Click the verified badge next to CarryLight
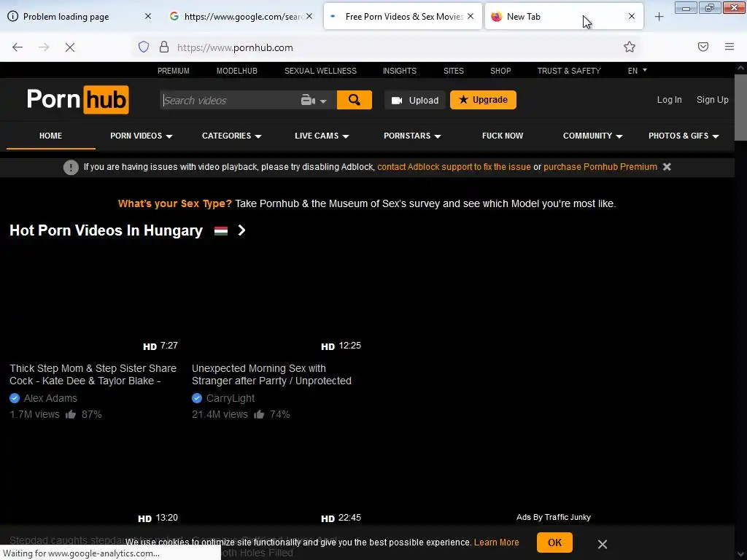 (197, 398)
